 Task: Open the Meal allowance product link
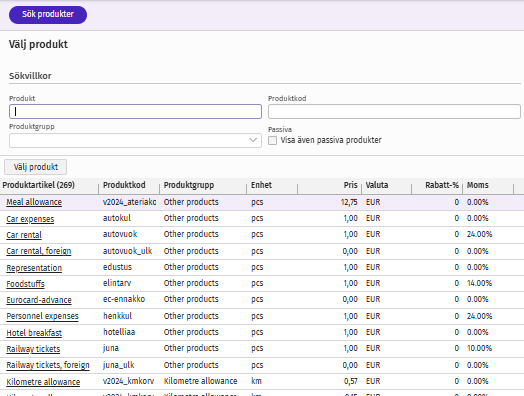(x=34, y=202)
